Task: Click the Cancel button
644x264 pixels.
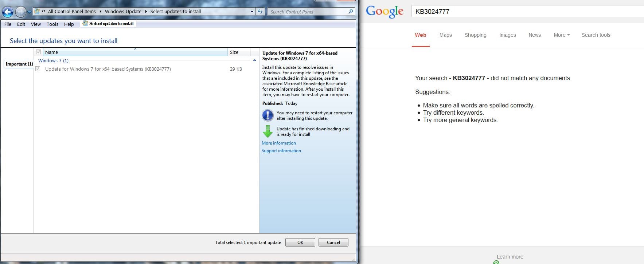Action: (x=333, y=243)
